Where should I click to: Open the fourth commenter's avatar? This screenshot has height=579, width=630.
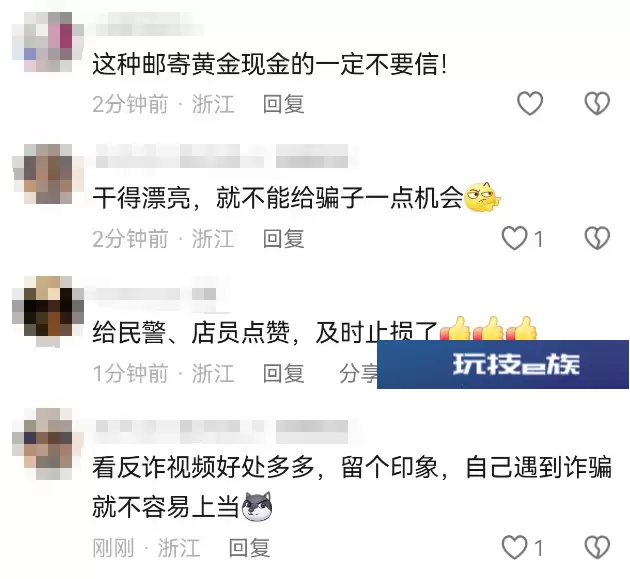tap(48, 444)
